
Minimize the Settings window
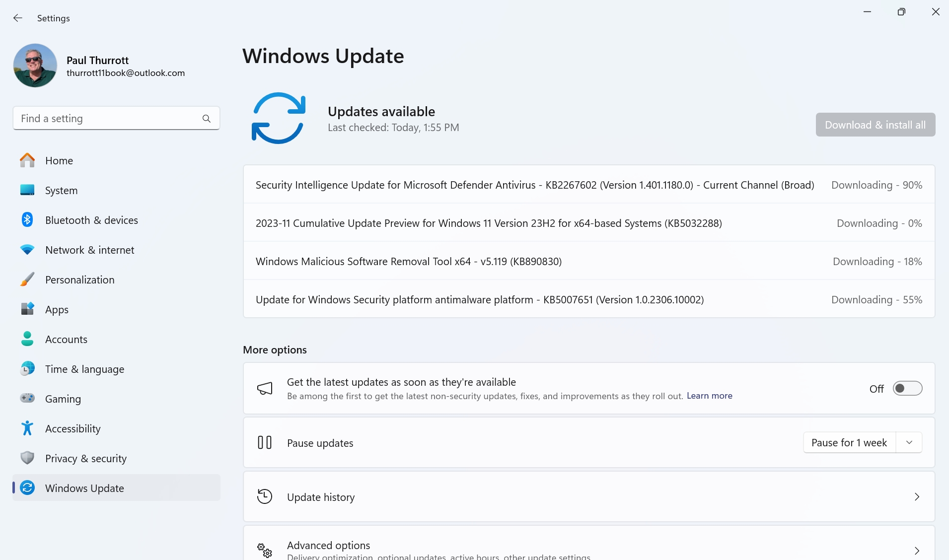coord(868,12)
